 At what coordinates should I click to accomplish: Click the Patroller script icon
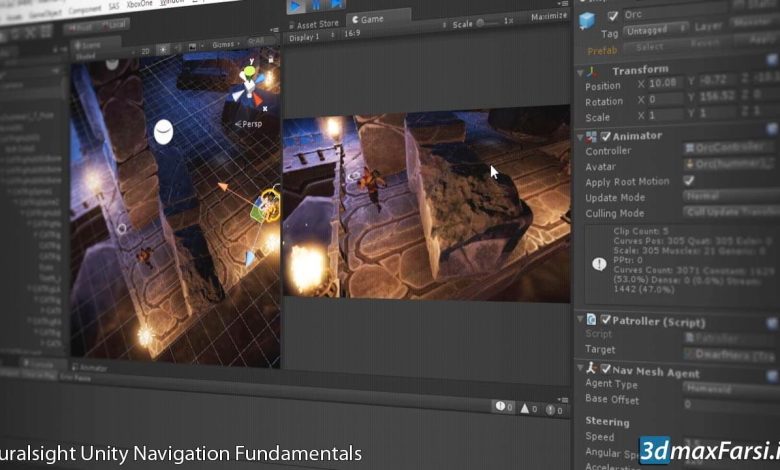[591, 319]
